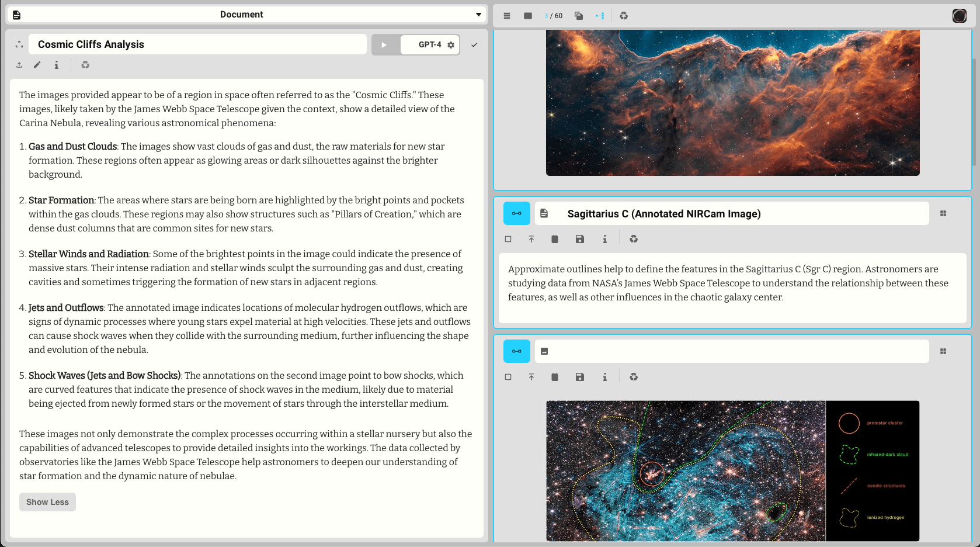Open the Document dropdown selector
The height and width of the screenshot is (547, 980).
coord(246,15)
